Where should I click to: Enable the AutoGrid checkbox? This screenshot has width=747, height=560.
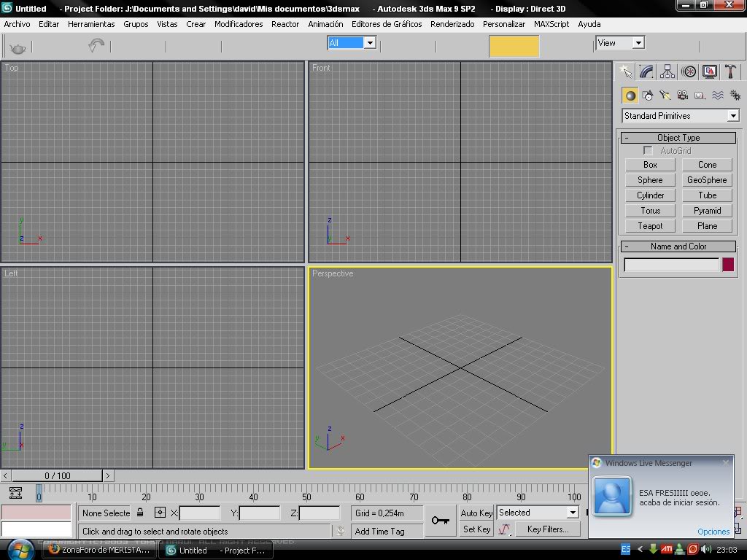[x=648, y=150]
